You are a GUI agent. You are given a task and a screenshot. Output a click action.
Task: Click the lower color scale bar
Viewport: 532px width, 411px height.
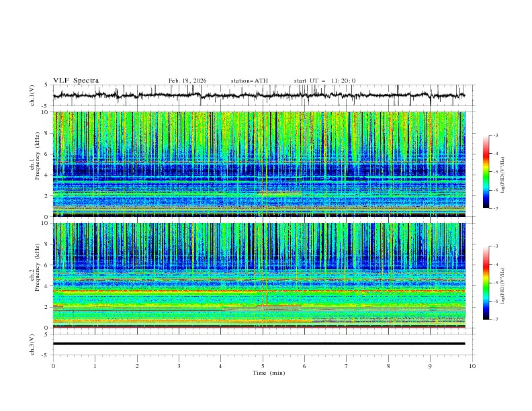tap(486, 283)
